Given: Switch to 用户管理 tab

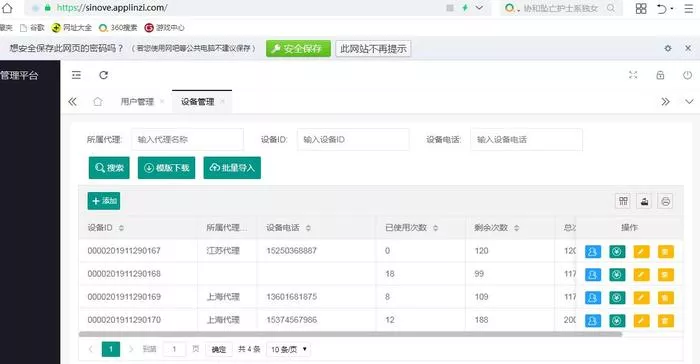Looking at the screenshot, I should tap(137, 102).
